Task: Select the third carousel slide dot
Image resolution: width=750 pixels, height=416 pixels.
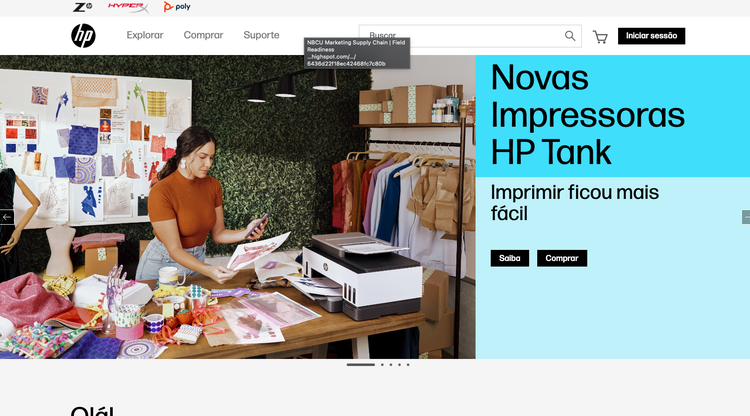Action: click(x=390, y=365)
